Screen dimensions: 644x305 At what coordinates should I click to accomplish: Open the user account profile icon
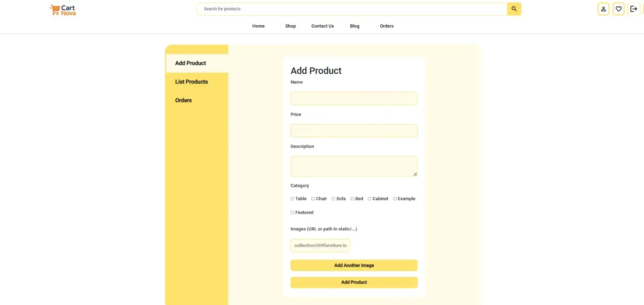[x=603, y=9]
